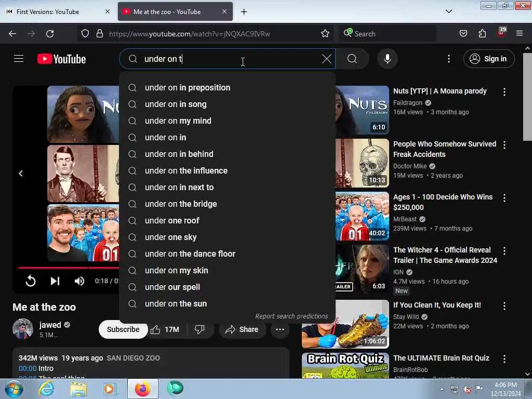Open the Firefox application menu
This screenshot has height=399, width=532.
pos(520,34)
